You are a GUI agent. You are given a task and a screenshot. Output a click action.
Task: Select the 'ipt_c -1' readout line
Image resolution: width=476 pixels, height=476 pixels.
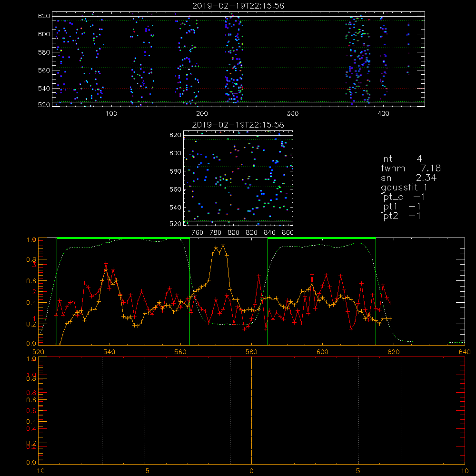[x=403, y=198]
